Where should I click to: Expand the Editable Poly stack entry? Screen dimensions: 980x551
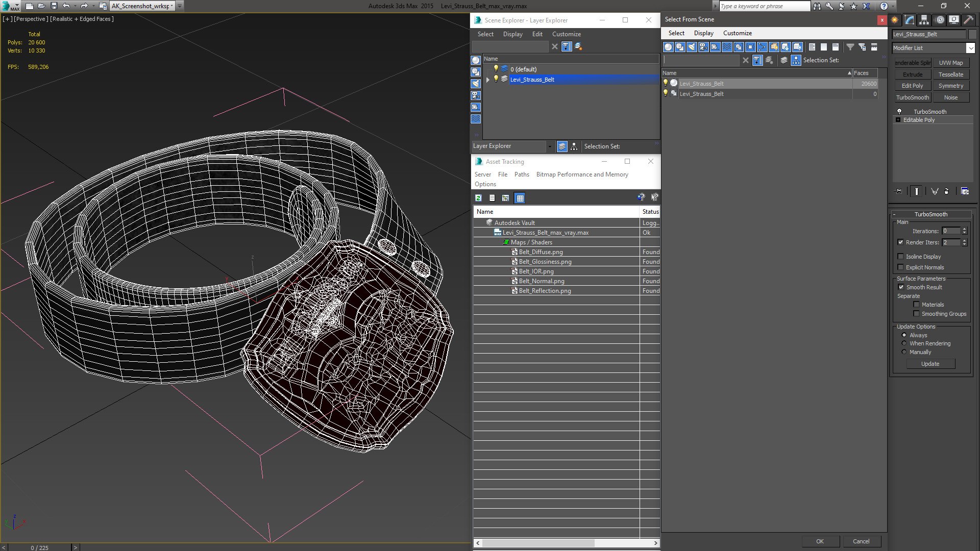(x=898, y=120)
